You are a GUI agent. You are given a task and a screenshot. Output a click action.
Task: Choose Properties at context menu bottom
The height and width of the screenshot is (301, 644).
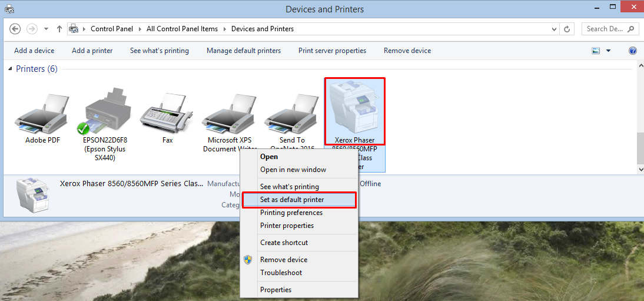point(298,289)
